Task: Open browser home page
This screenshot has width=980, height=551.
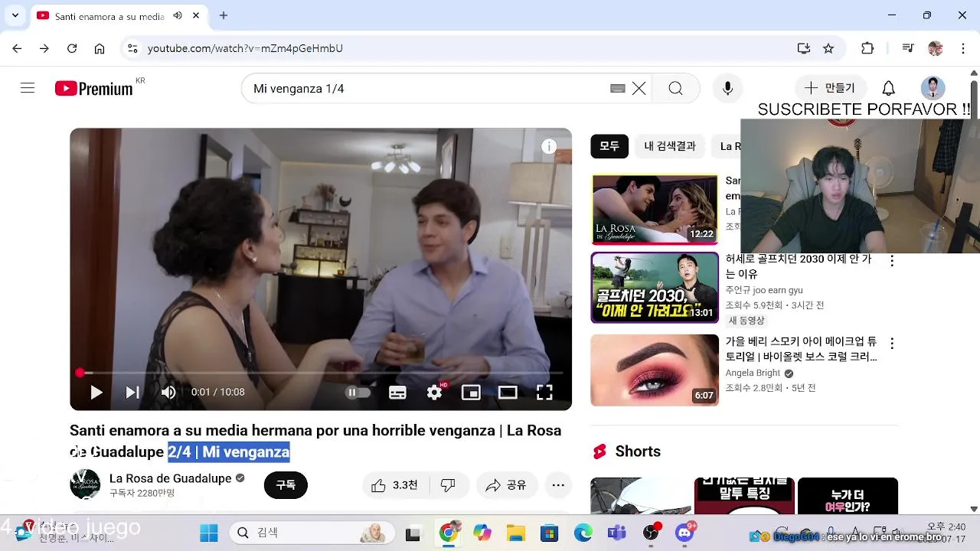Action: coord(100,48)
